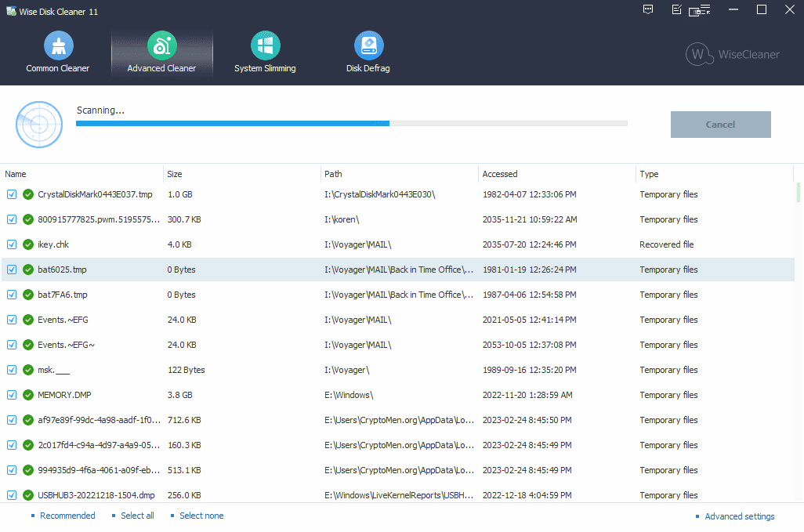Click green status icon for bat6025.tmp

(x=28, y=270)
